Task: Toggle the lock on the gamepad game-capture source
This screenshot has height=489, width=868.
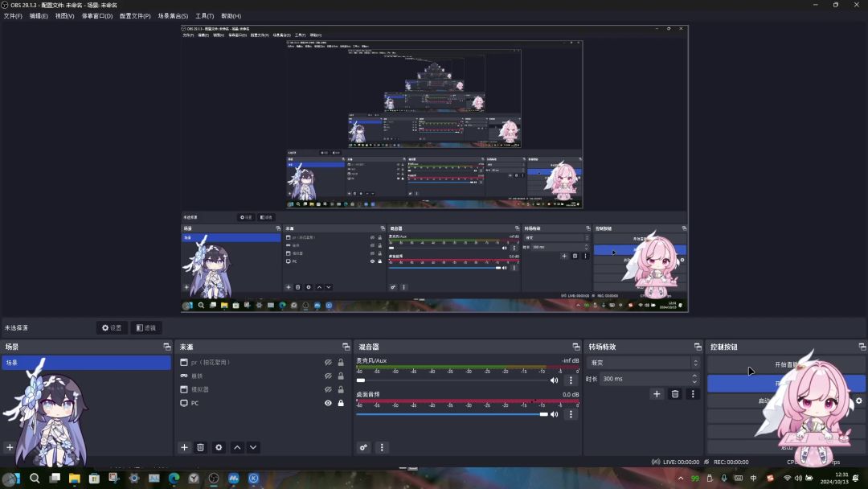Action: click(341, 376)
